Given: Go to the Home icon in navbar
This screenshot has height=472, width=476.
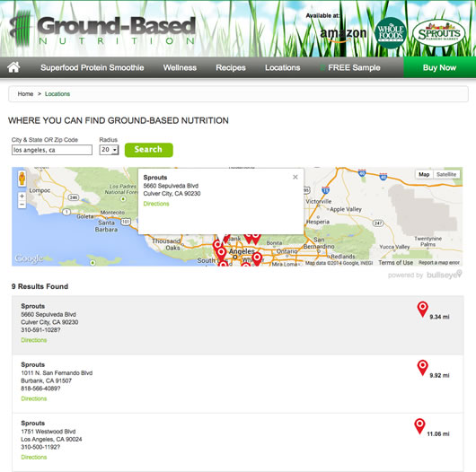Looking at the screenshot, I should [x=13, y=67].
